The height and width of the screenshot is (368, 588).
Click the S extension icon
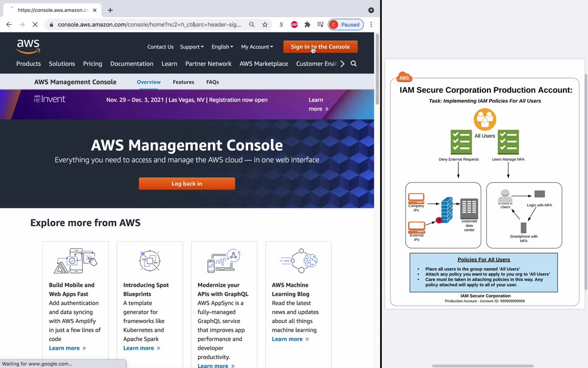click(281, 25)
